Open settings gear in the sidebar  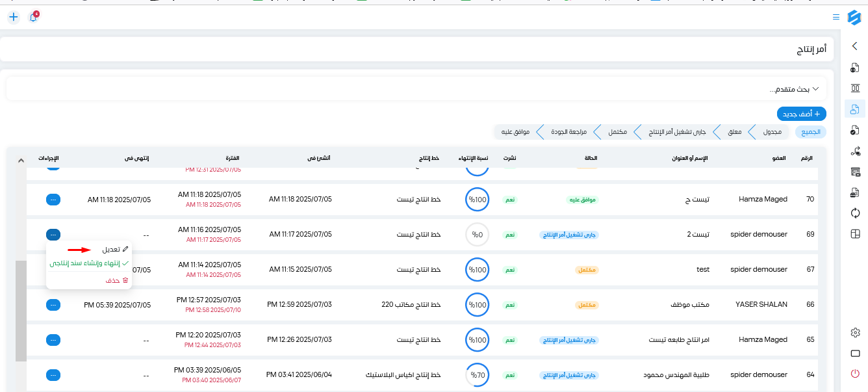click(x=855, y=333)
